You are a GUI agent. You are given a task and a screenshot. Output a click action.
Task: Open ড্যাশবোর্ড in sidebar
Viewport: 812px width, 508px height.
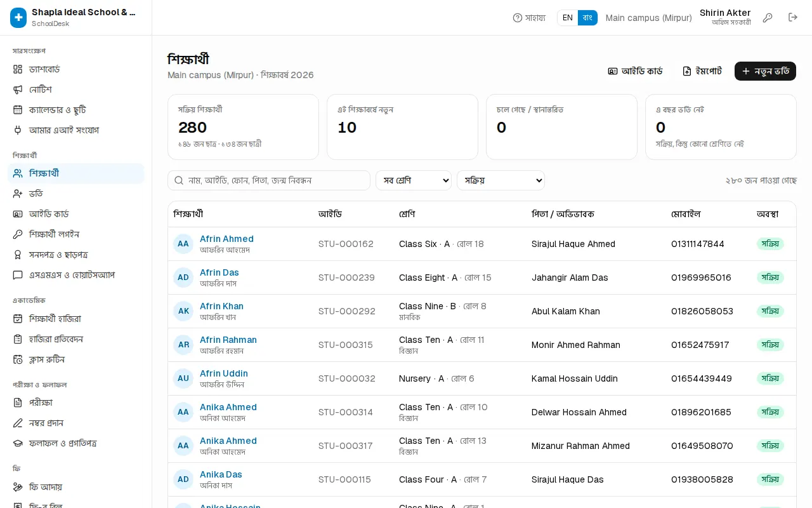tap(76, 69)
